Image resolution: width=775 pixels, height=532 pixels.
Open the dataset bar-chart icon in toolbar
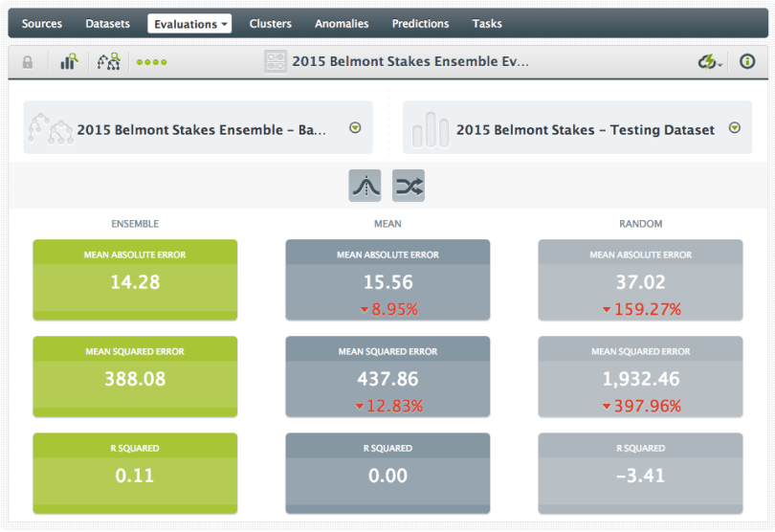[69, 62]
